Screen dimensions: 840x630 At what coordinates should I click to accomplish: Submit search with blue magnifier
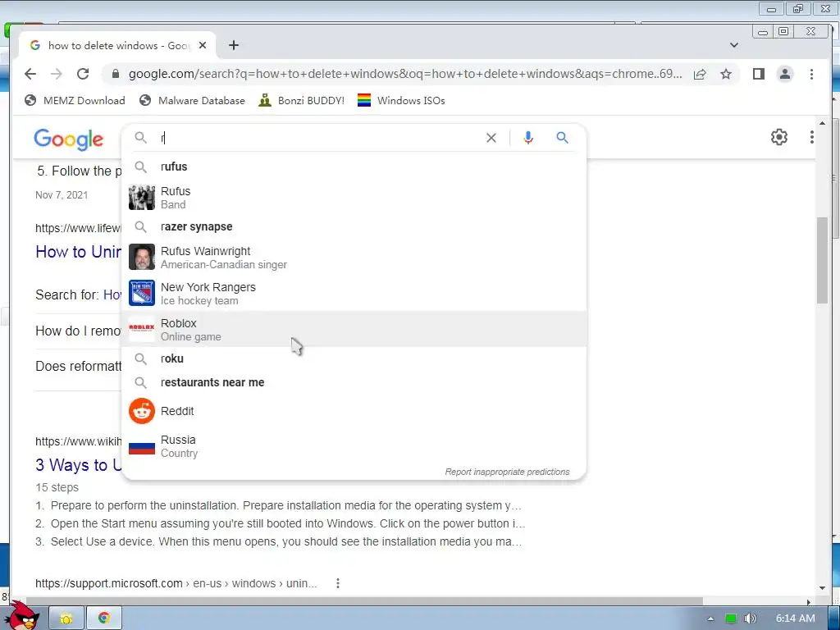[562, 138]
